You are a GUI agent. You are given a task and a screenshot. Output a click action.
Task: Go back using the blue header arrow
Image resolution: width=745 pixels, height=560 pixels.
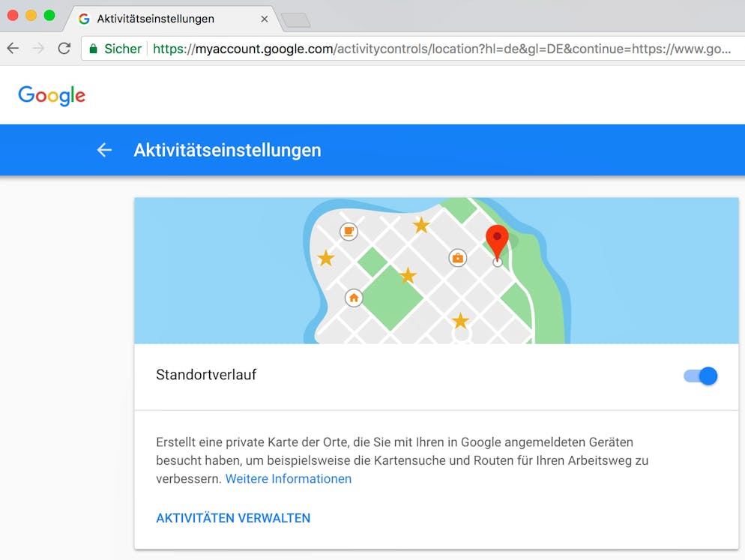click(104, 150)
